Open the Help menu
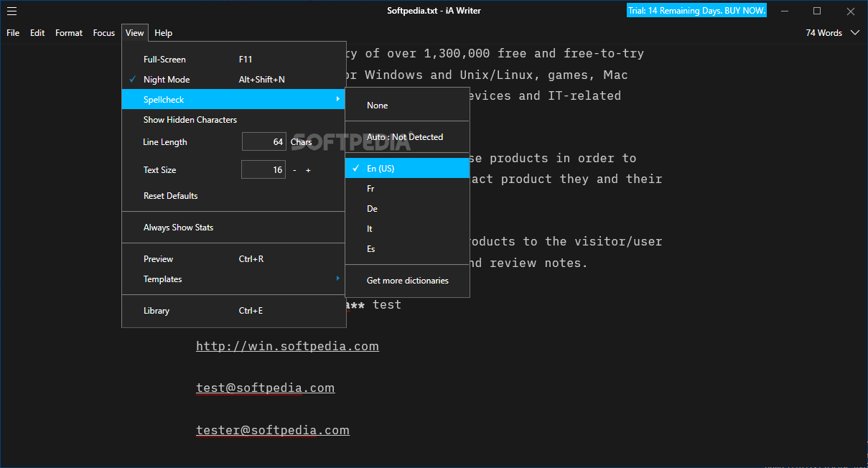 [164, 33]
